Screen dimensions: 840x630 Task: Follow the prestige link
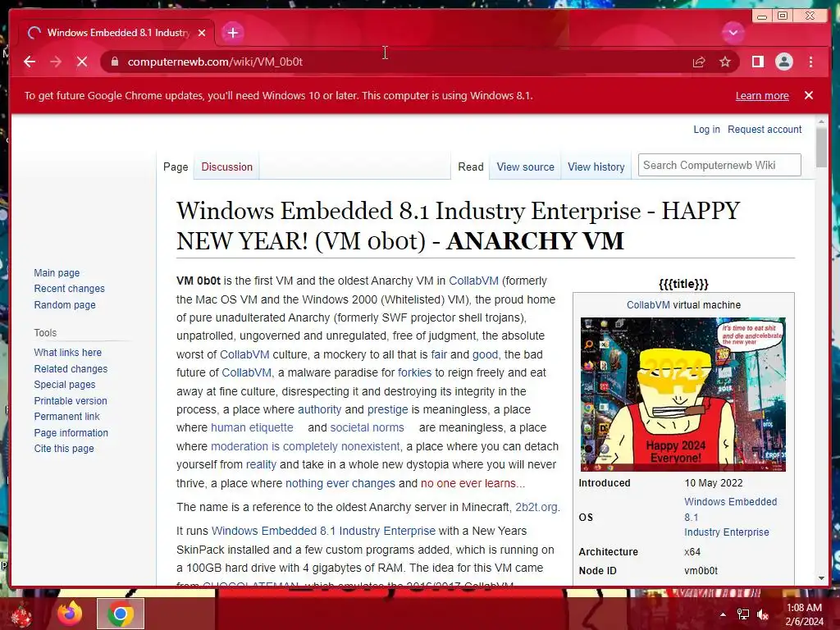tap(387, 409)
